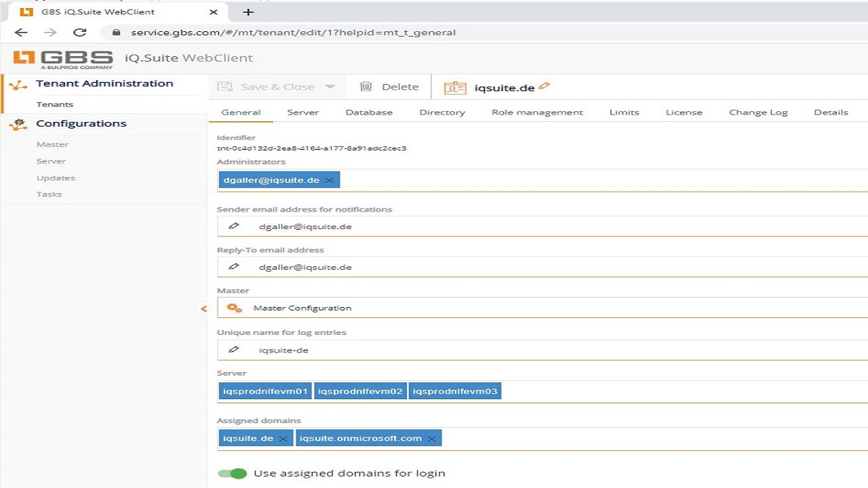This screenshot has height=488, width=868.
Task: Switch to the Server tab
Action: [x=302, y=113]
